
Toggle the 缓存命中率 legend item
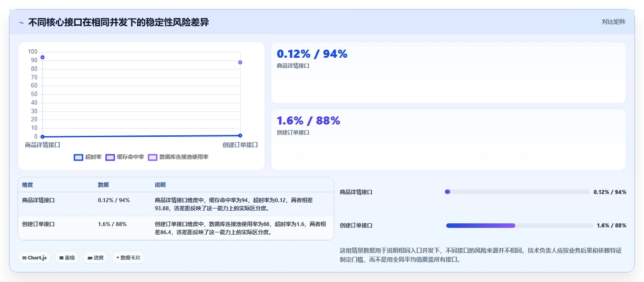pyautogui.click(x=125, y=157)
